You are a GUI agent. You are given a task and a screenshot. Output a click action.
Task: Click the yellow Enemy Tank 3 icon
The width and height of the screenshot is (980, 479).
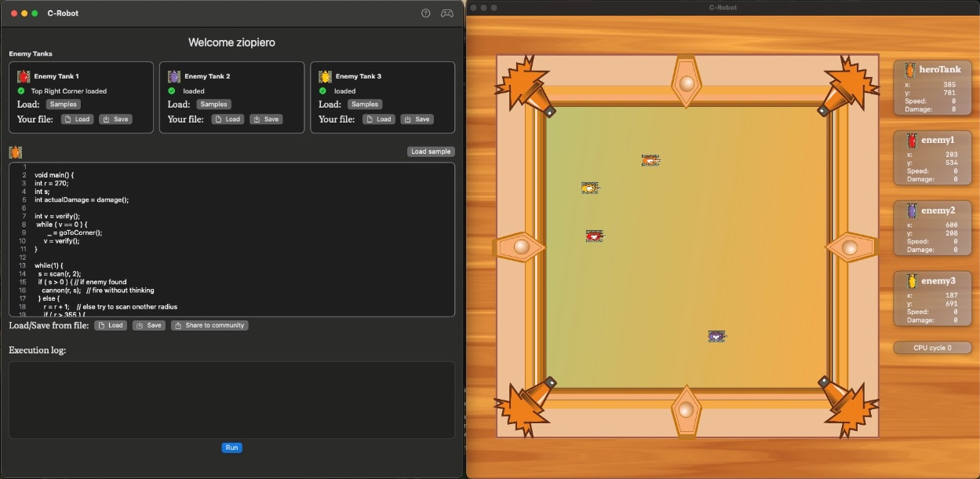pyautogui.click(x=325, y=76)
